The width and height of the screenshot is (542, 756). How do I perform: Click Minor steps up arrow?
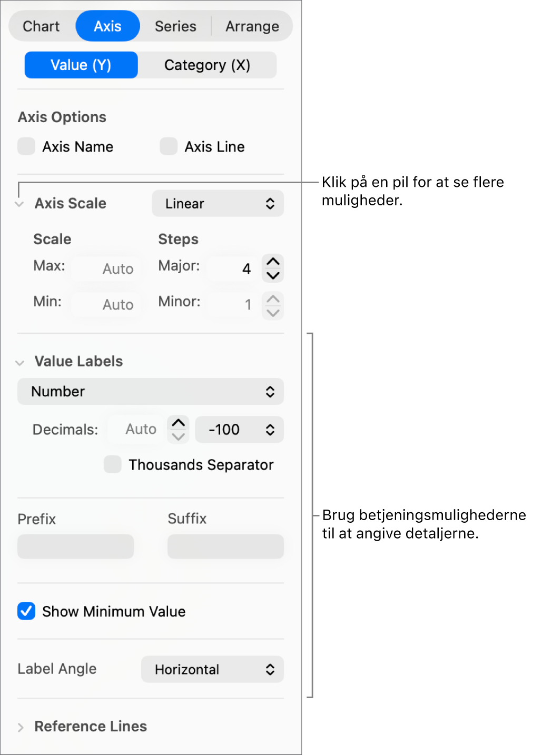pos(273,299)
